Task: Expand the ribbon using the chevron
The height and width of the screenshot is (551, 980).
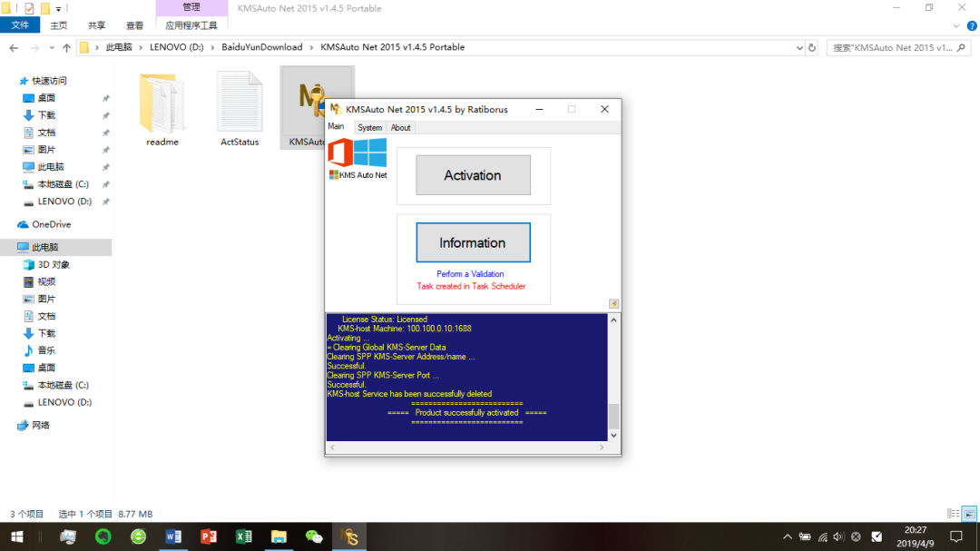Action: pyautogui.click(x=956, y=26)
